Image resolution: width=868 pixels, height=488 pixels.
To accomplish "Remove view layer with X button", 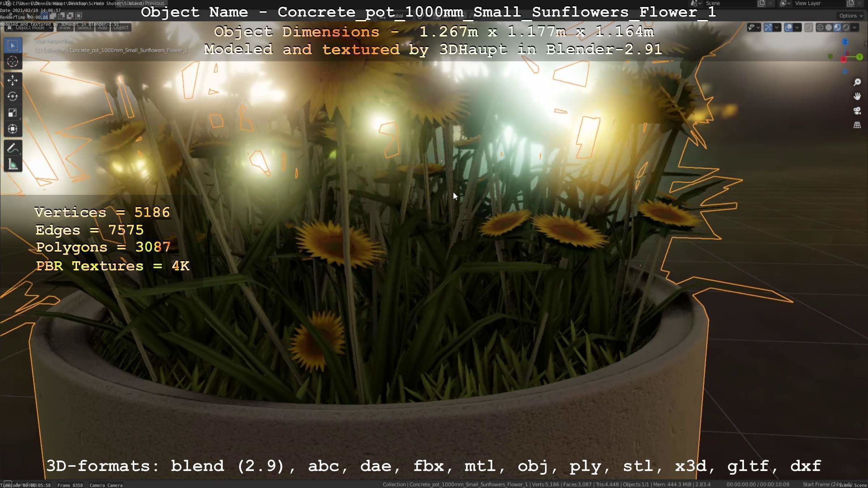I will click(859, 3).
